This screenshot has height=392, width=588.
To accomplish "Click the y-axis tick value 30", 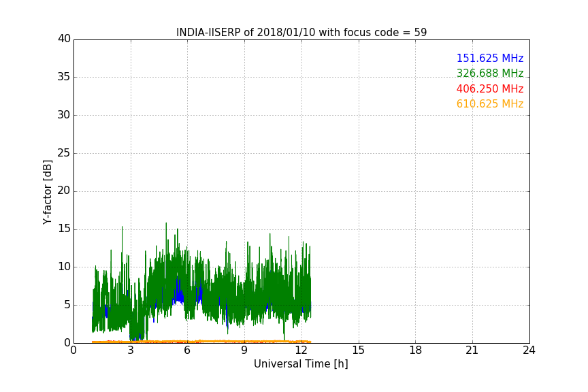I will (64, 115).
